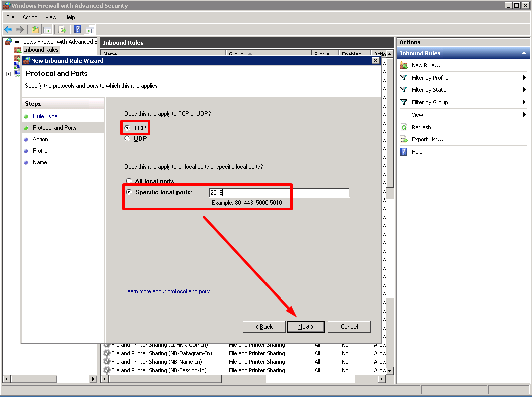Collapse the Inbound Rules actions pane
The image size is (532, 397).
coord(524,53)
